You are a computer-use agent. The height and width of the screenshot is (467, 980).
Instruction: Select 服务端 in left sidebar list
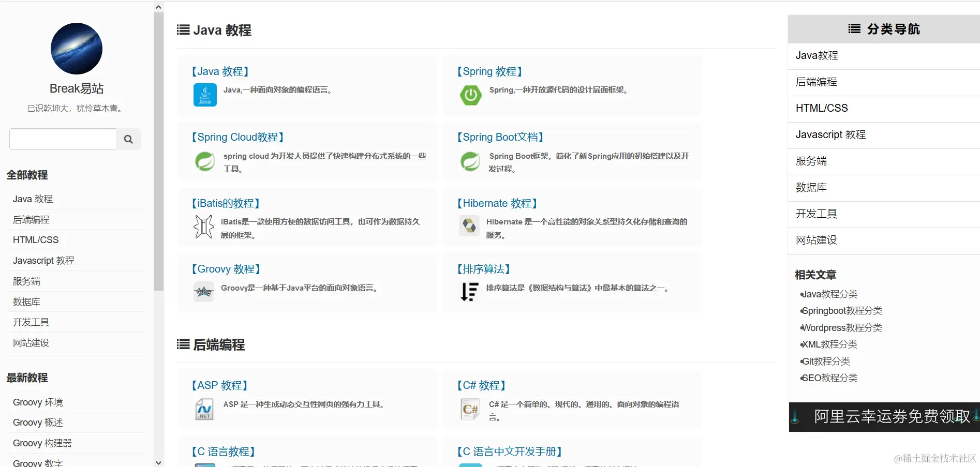pyautogui.click(x=26, y=281)
